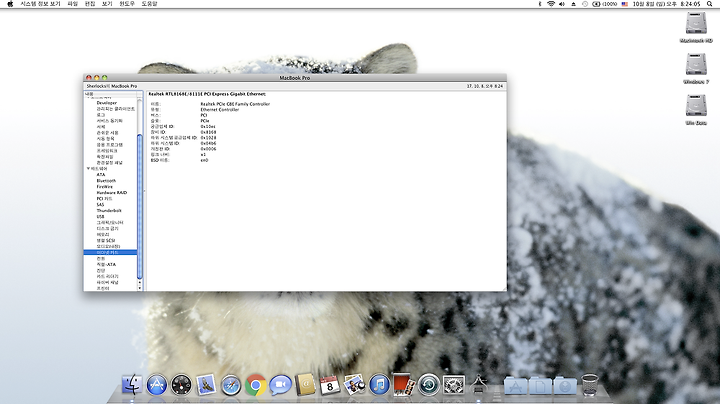
Task: Open the Downloads stack in Dock
Action: coord(565,386)
